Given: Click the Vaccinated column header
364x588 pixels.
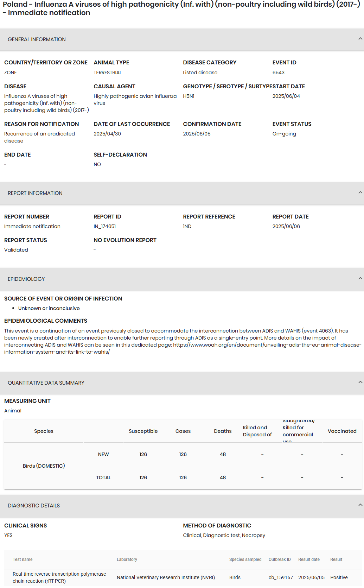Looking at the screenshot, I should (342, 431).
